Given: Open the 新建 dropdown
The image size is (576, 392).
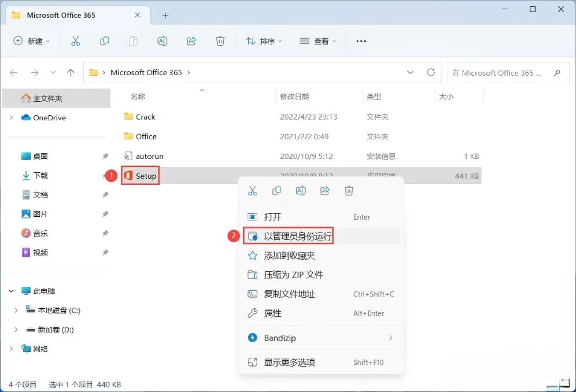Looking at the screenshot, I should [x=31, y=41].
